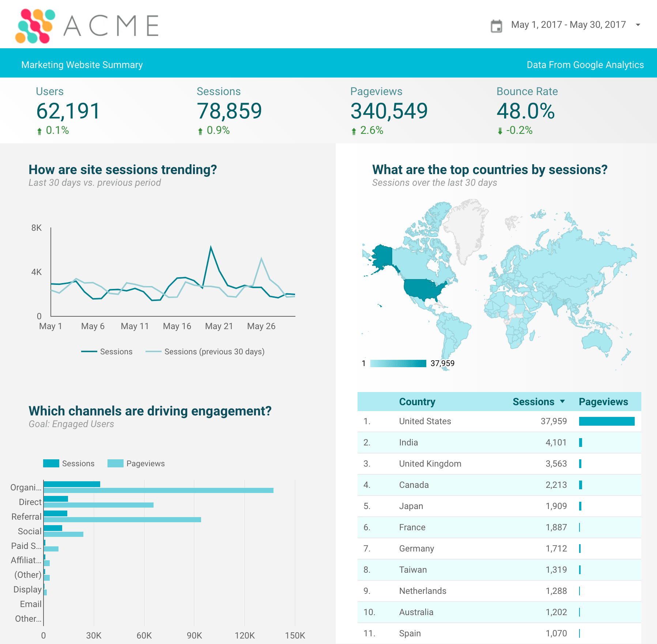
Task: Change sort order via Sessions column arrow
Action: (562, 401)
